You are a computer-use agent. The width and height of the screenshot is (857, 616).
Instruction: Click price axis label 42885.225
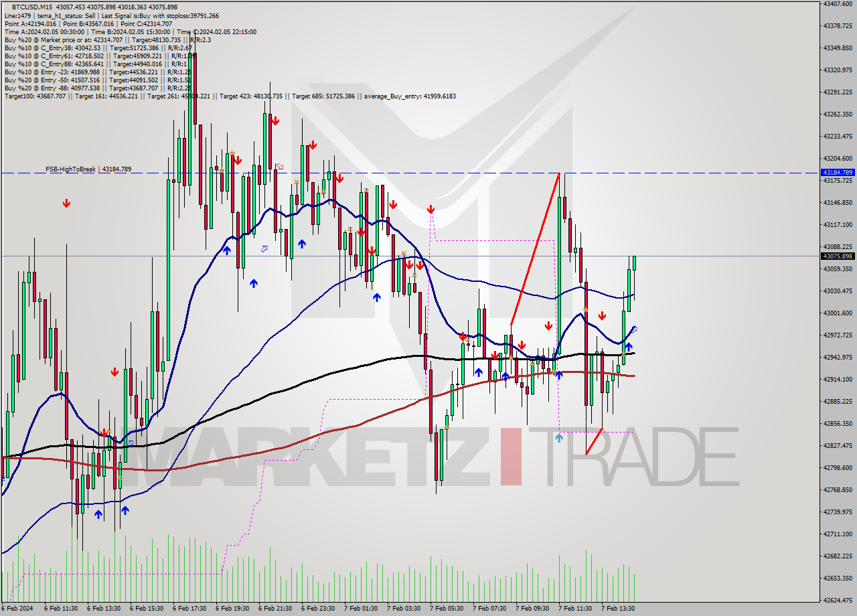coord(838,401)
